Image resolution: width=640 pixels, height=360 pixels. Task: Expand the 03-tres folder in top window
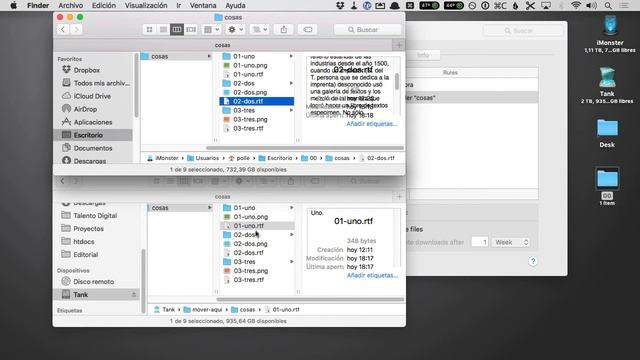click(291, 110)
